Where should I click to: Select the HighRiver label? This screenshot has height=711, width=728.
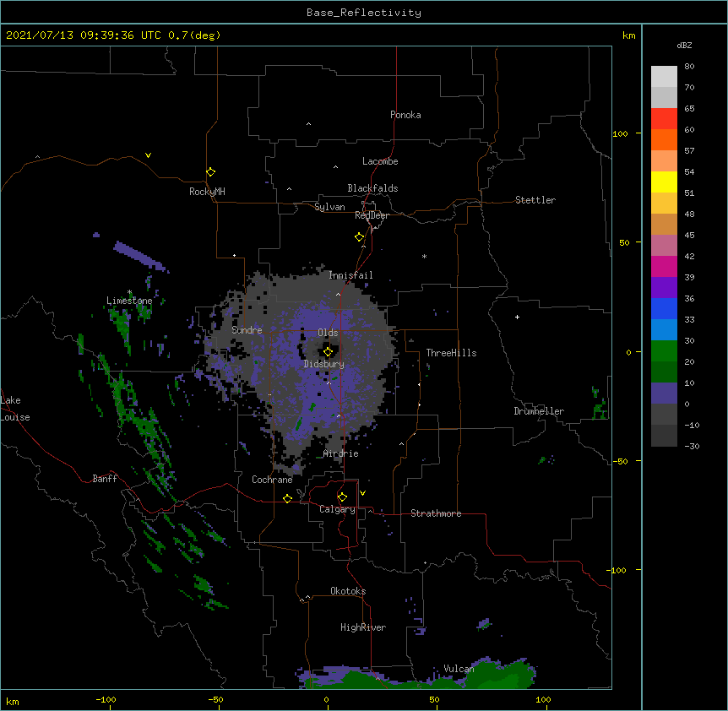pyautogui.click(x=363, y=627)
